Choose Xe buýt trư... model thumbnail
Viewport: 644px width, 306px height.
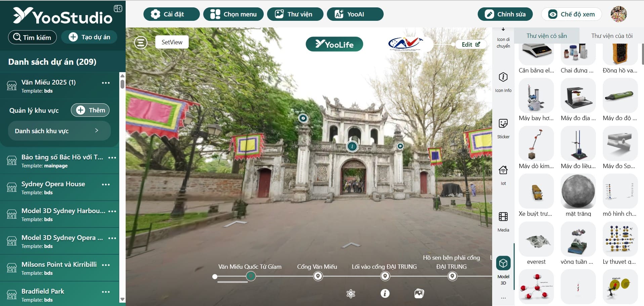[x=536, y=191]
